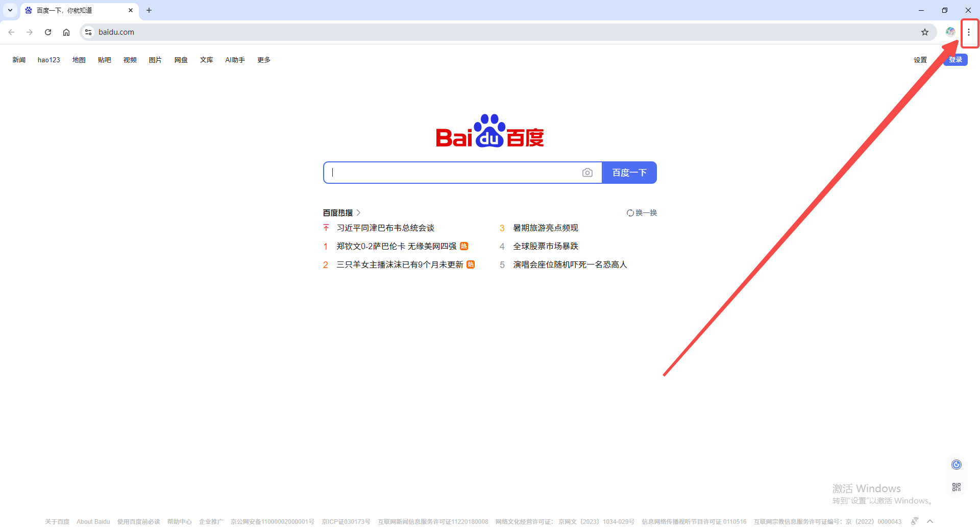Screen dimensions: 980x531
Task: Open 全球股票市场暴跌 hot search
Action: (546, 246)
